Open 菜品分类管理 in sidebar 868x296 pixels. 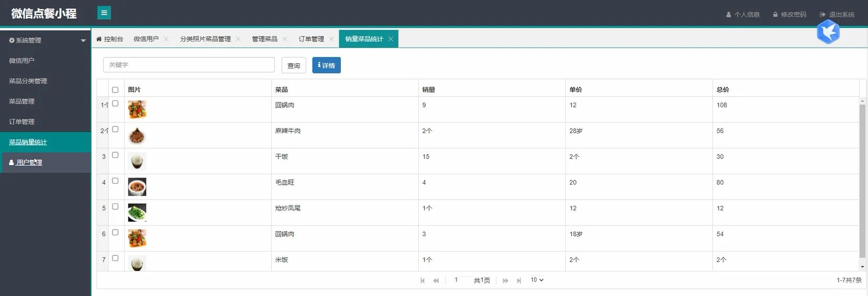(x=46, y=81)
